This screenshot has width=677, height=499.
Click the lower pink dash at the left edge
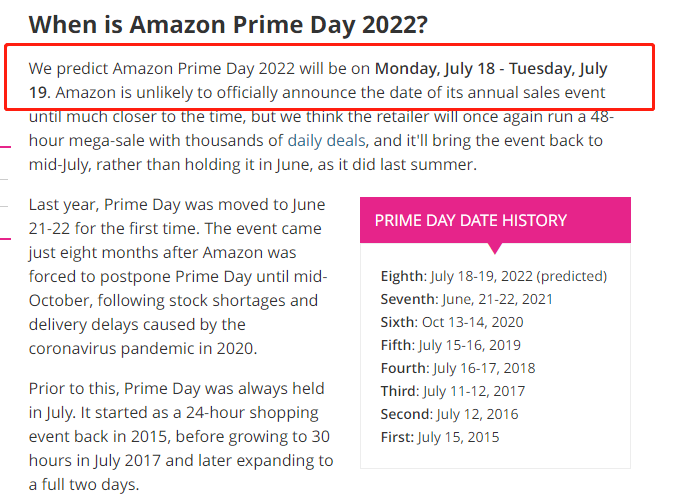[x=5, y=239]
